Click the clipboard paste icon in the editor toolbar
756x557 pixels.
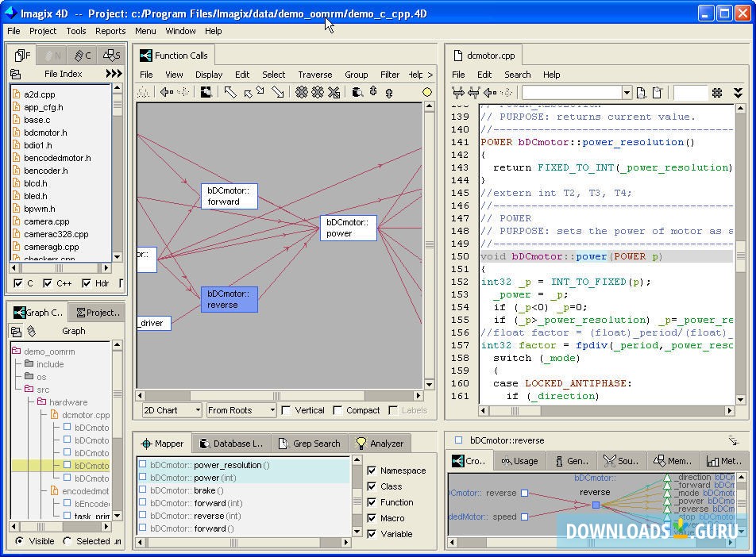(x=658, y=92)
